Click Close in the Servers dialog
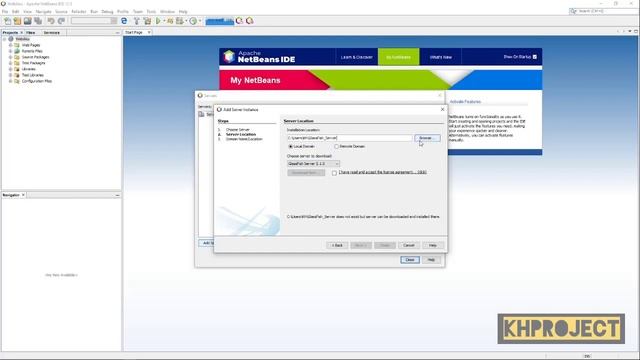640x360 pixels. point(410,260)
